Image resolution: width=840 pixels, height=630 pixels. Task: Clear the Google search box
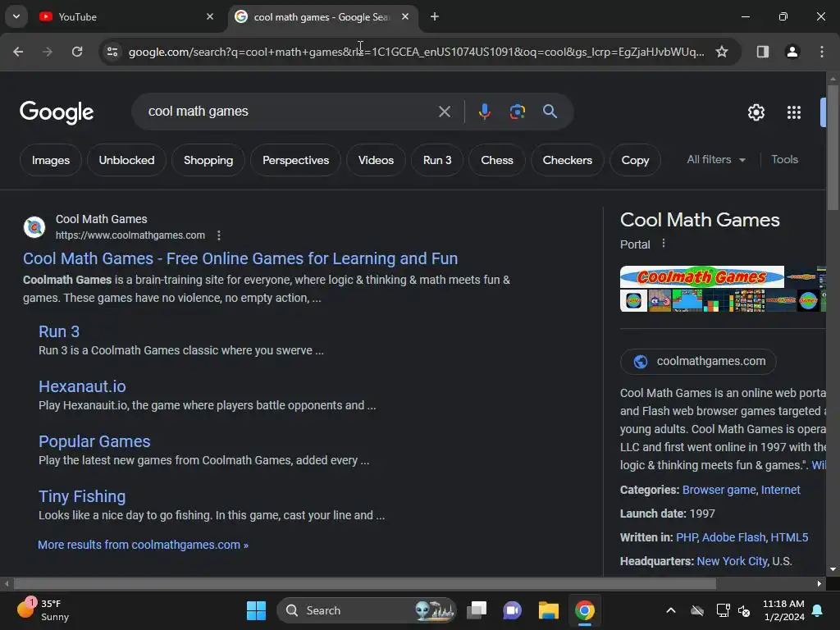[444, 112]
